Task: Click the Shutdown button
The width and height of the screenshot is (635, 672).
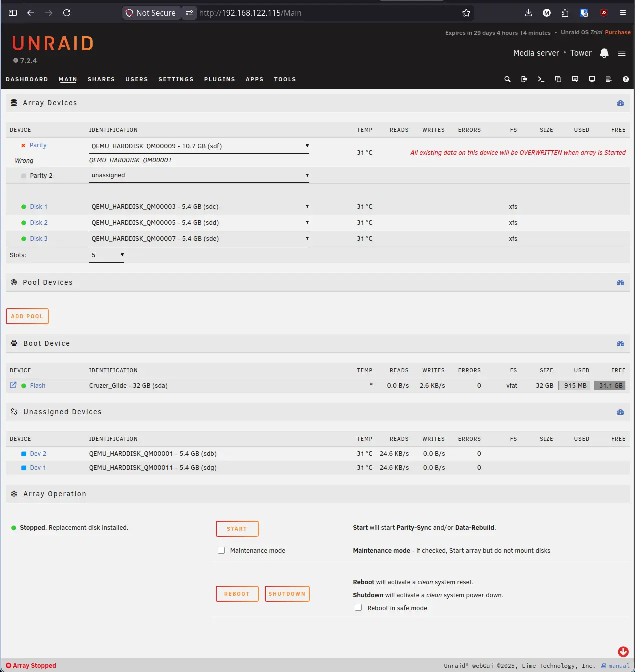Action: coord(287,594)
